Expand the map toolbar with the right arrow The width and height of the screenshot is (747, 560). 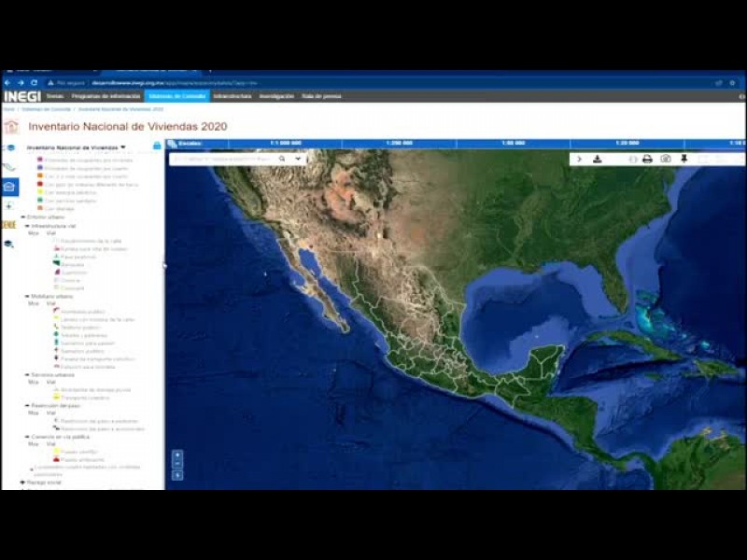click(x=579, y=159)
